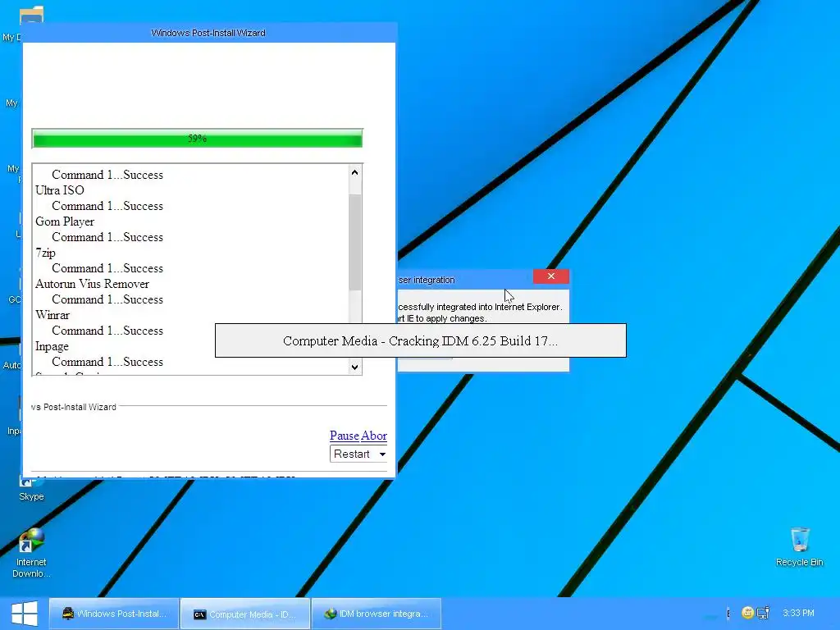Select the Inpage log entry
The height and width of the screenshot is (630, 840).
(x=52, y=347)
